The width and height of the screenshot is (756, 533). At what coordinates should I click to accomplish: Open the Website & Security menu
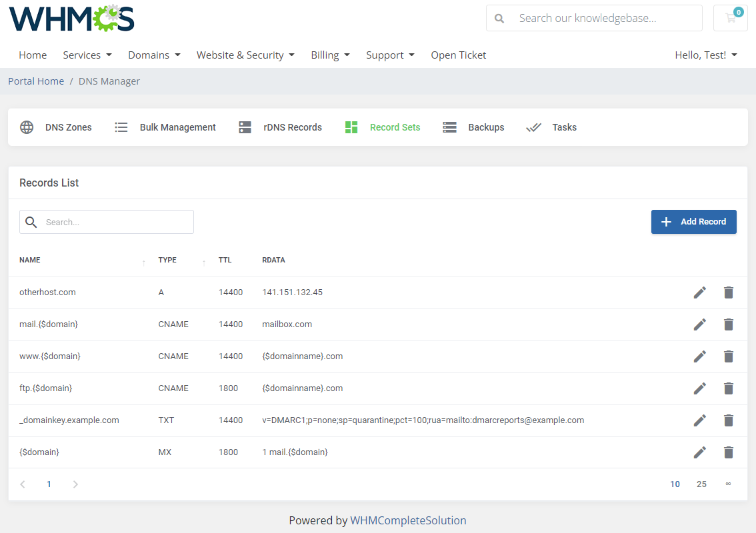click(x=245, y=55)
